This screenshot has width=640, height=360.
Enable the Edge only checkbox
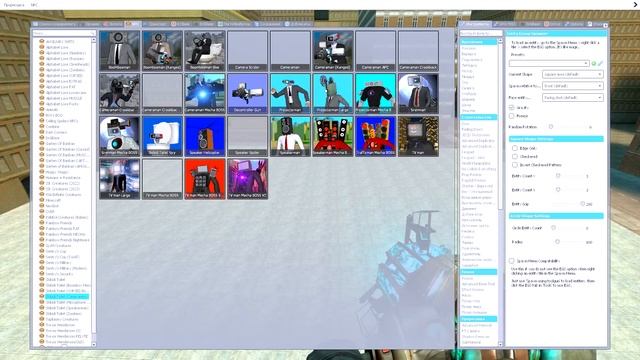click(515, 148)
